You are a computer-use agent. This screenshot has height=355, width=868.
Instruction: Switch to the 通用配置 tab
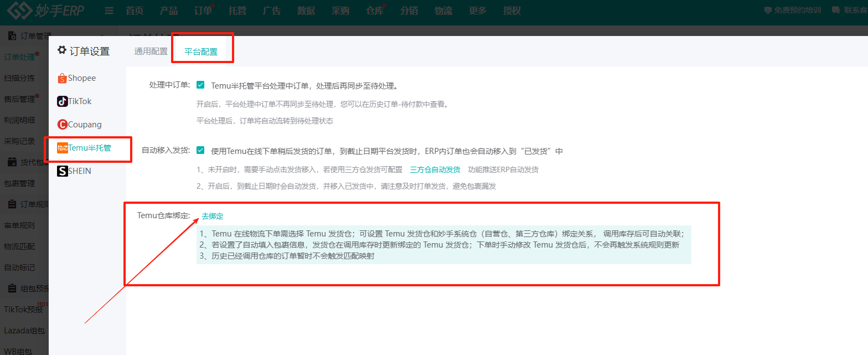point(151,52)
